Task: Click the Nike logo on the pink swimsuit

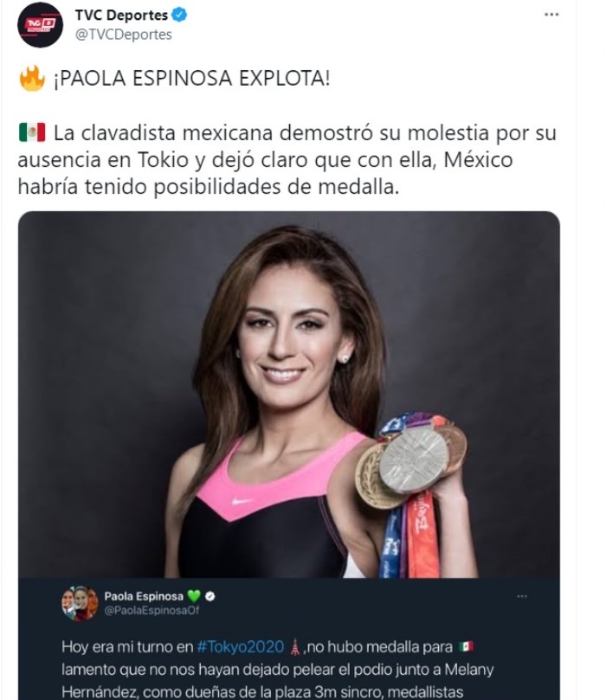Action: 242,501
